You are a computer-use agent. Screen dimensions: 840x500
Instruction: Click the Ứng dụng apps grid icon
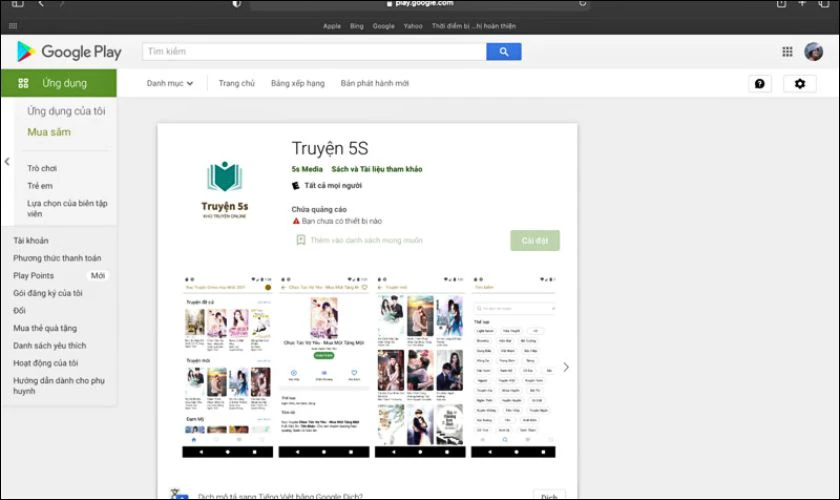tap(23, 83)
